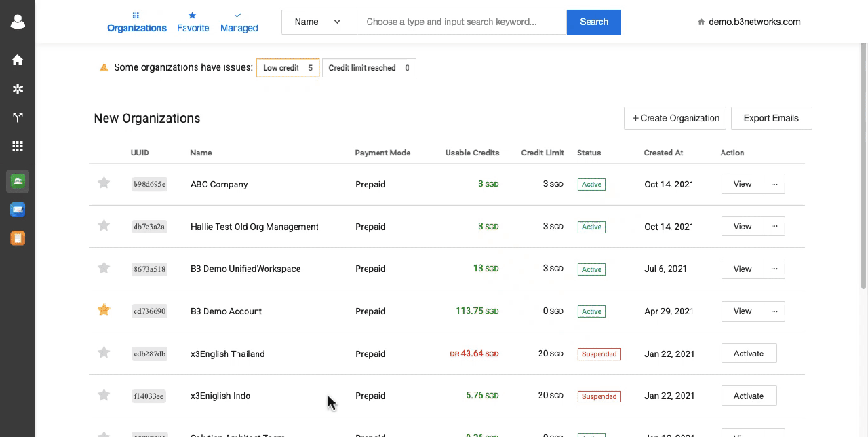The height and width of the screenshot is (437, 868).
Task: Click Active status badge for ABC Company
Action: pyautogui.click(x=591, y=185)
